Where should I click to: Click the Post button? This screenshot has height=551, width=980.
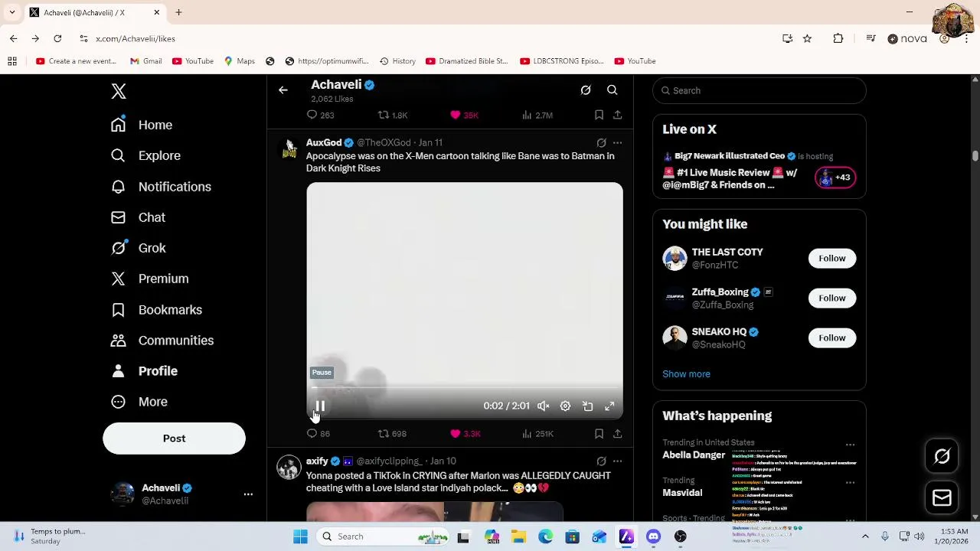pos(174,439)
